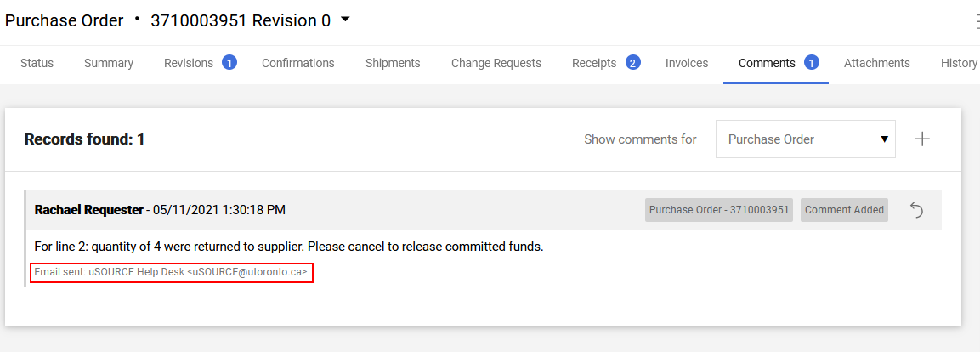Go to the Confirmations tab

298,63
